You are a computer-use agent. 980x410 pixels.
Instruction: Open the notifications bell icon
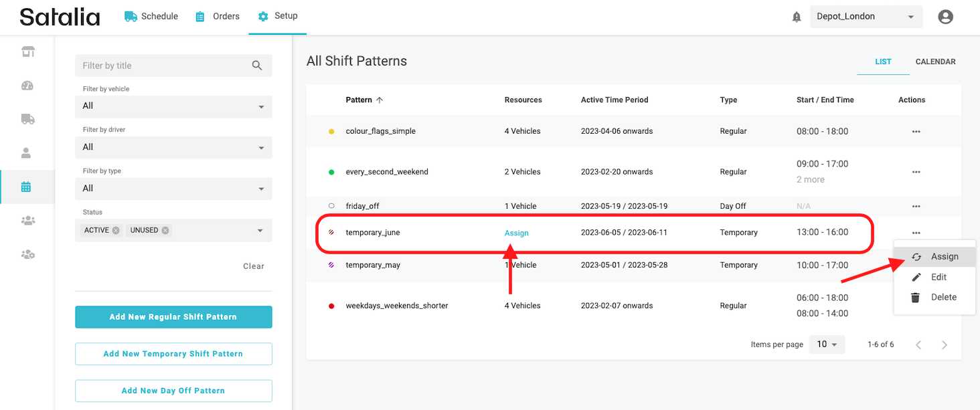[796, 17]
